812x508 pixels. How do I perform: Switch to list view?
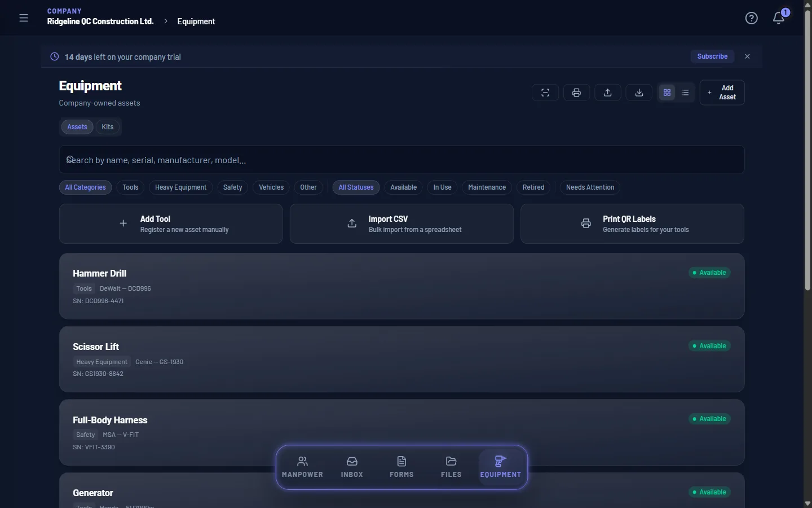point(685,93)
